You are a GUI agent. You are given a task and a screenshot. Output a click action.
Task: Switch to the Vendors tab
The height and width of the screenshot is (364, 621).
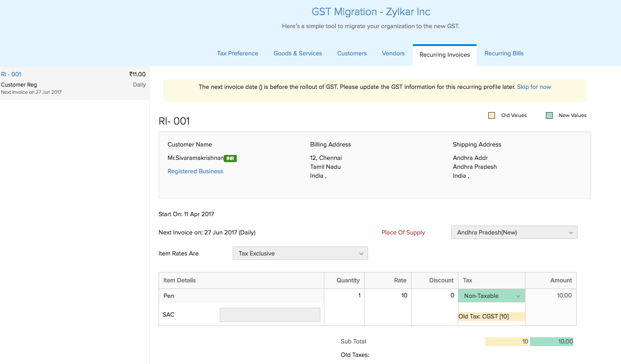(393, 53)
